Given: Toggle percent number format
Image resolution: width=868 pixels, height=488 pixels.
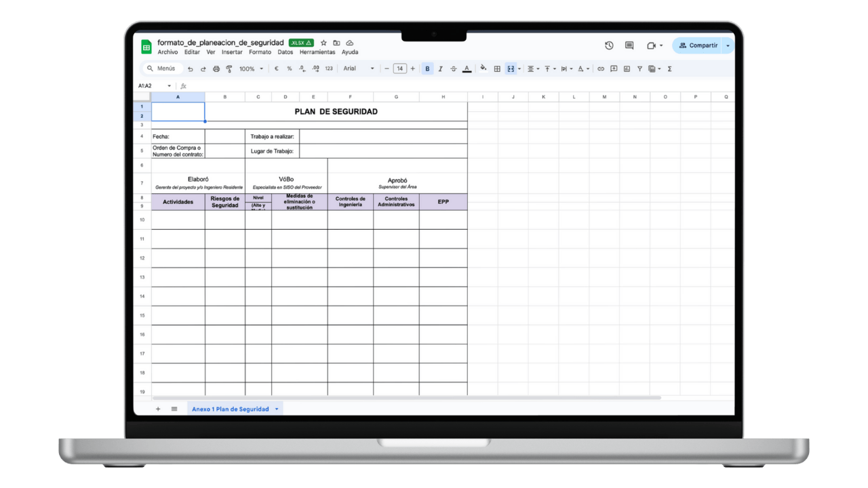Looking at the screenshot, I should coord(288,68).
